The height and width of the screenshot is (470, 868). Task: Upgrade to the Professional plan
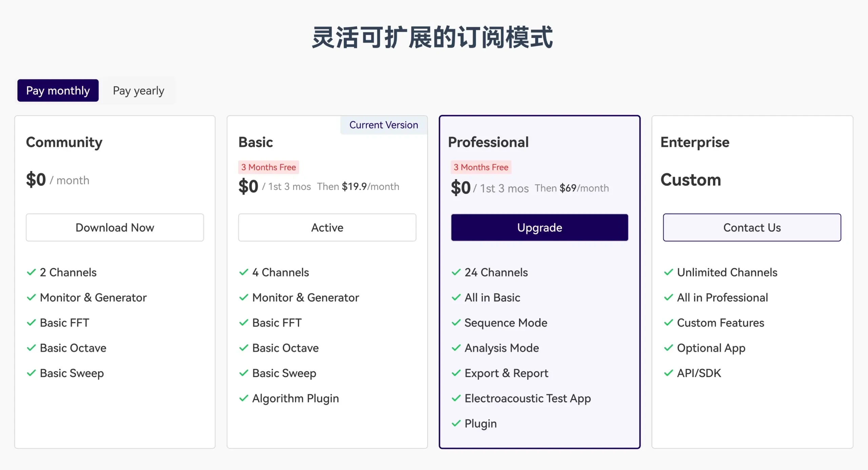click(x=539, y=227)
